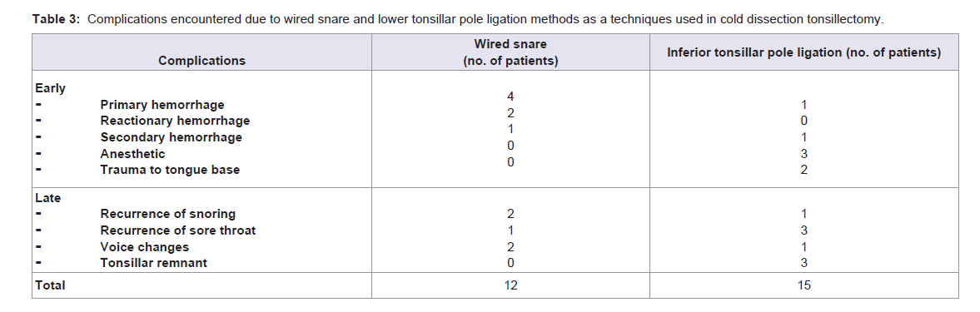Image resolution: width=980 pixels, height=312 pixels.
Task: Select the ligation total value 15
Action: [x=803, y=285]
